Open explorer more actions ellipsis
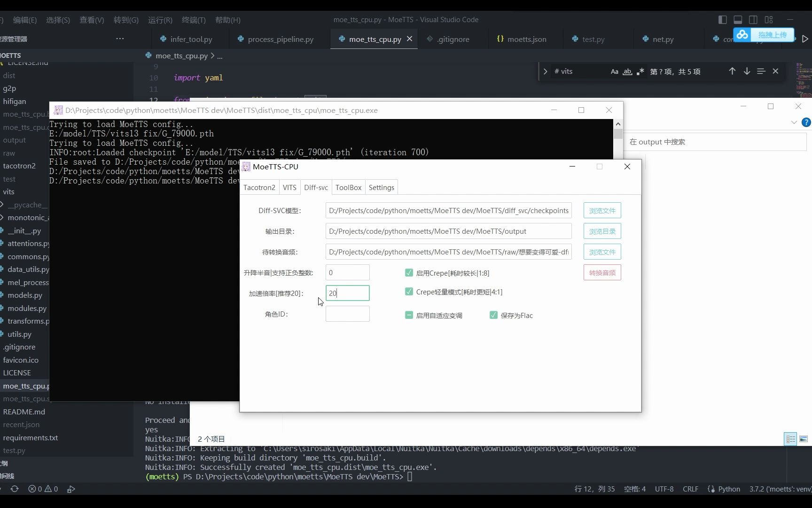 click(x=120, y=39)
